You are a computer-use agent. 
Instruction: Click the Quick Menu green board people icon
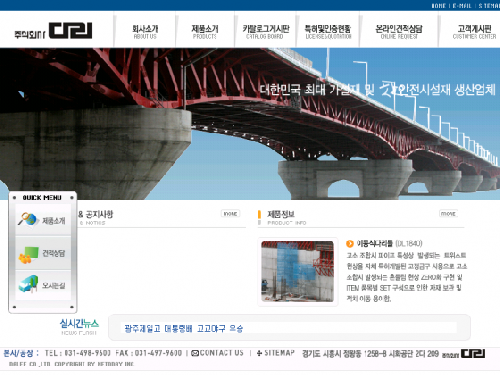click(28, 255)
